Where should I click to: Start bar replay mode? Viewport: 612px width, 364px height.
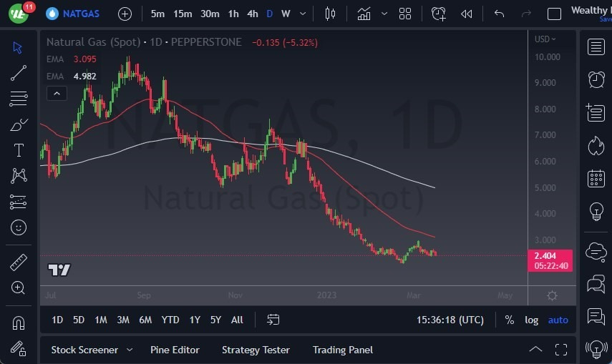466,14
